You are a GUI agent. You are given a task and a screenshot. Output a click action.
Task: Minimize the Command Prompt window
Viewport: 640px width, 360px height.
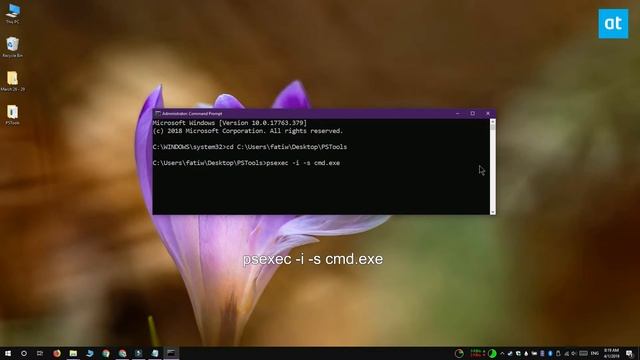click(x=458, y=113)
